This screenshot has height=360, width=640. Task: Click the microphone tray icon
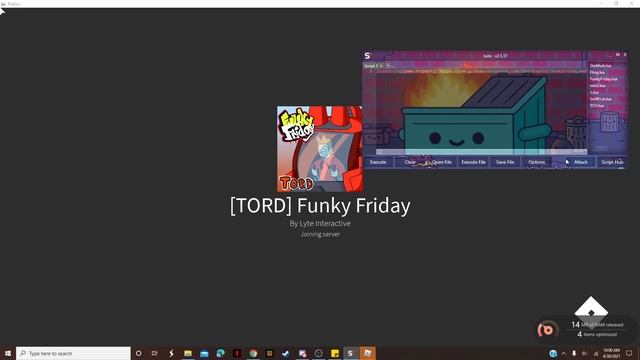pyautogui.click(x=574, y=353)
